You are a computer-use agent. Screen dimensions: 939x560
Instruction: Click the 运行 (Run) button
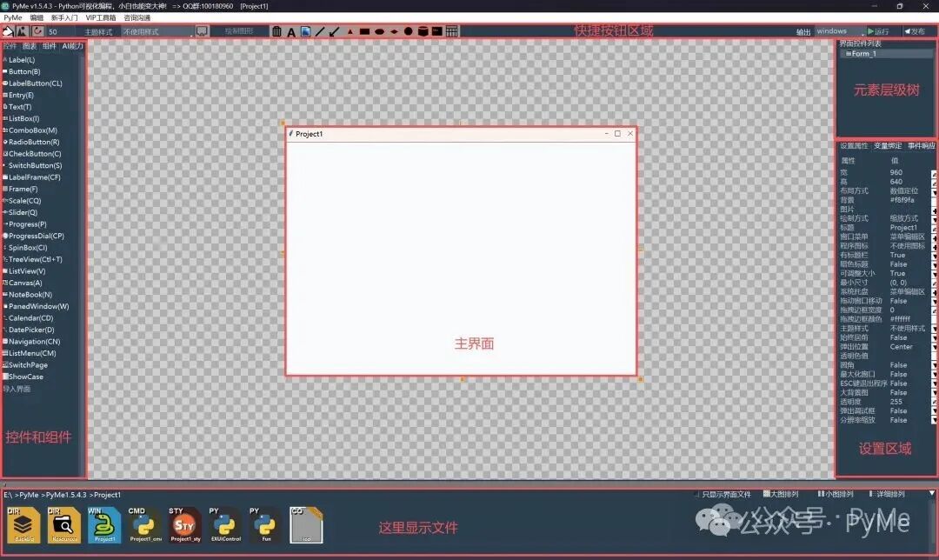tap(880, 30)
